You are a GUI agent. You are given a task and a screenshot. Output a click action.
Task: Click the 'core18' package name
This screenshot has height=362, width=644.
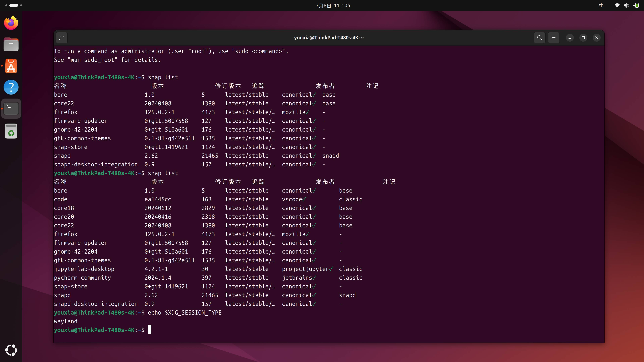click(x=64, y=208)
